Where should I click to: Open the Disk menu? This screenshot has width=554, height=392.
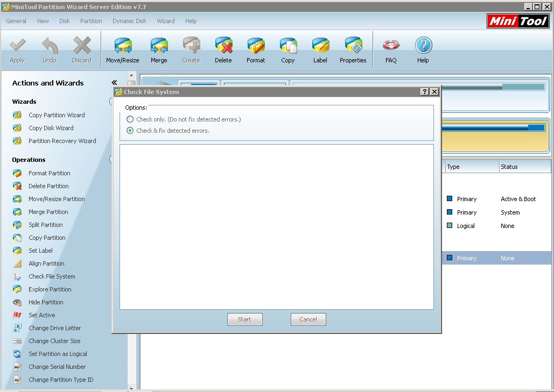coord(65,21)
